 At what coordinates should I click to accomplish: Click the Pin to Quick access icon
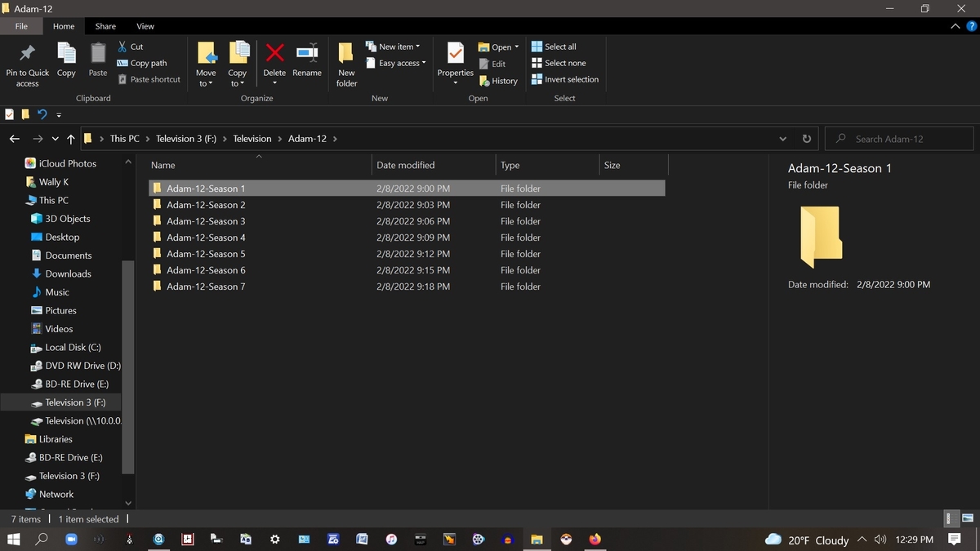pyautogui.click(x=27, y=61)
